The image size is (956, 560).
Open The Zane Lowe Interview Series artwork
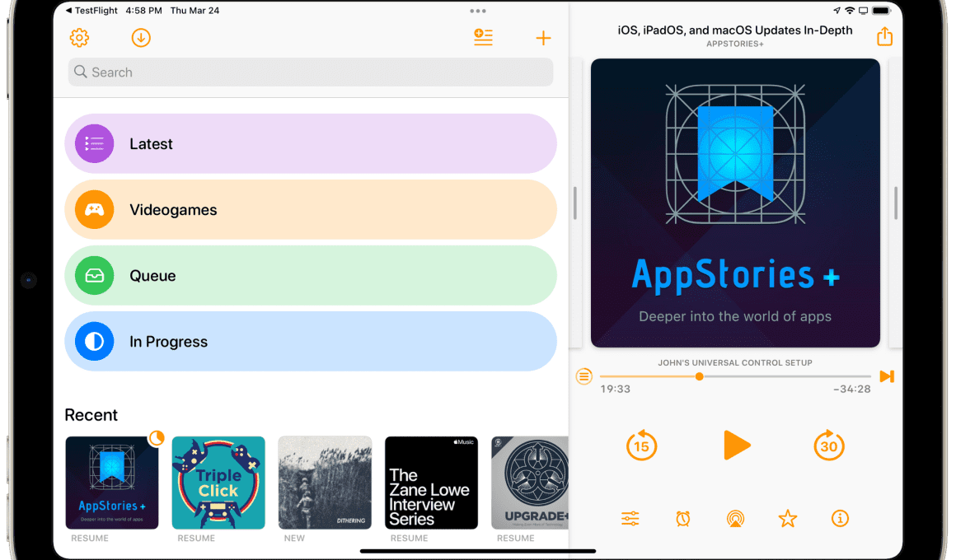click(431, 483)
